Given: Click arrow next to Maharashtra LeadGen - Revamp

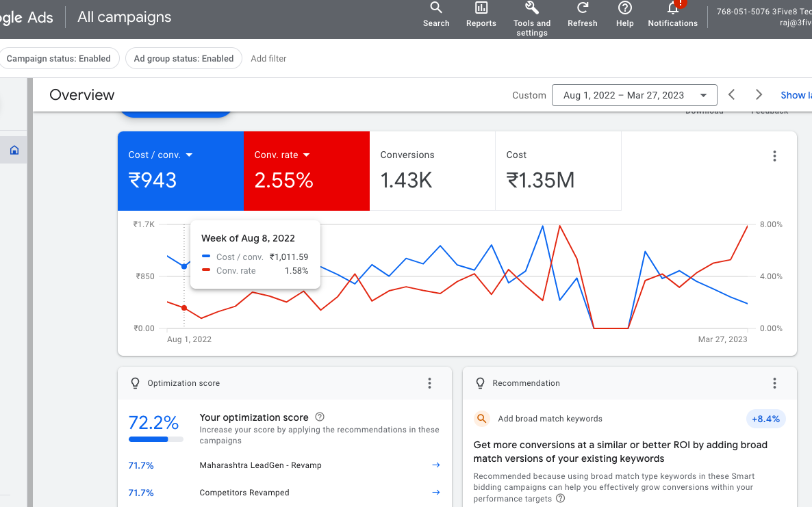Looking at the screenshot, I should [436, 465].
